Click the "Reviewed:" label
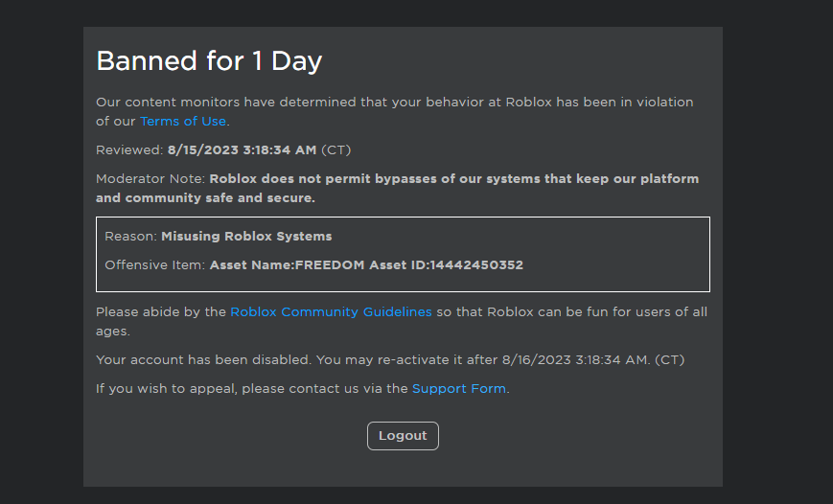Screen dimensions: 833x504 129,149
